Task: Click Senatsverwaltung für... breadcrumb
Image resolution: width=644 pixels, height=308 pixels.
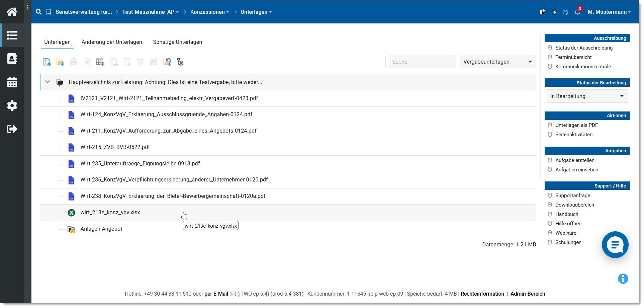Action: pyautogui.click(x=84, y=12)
